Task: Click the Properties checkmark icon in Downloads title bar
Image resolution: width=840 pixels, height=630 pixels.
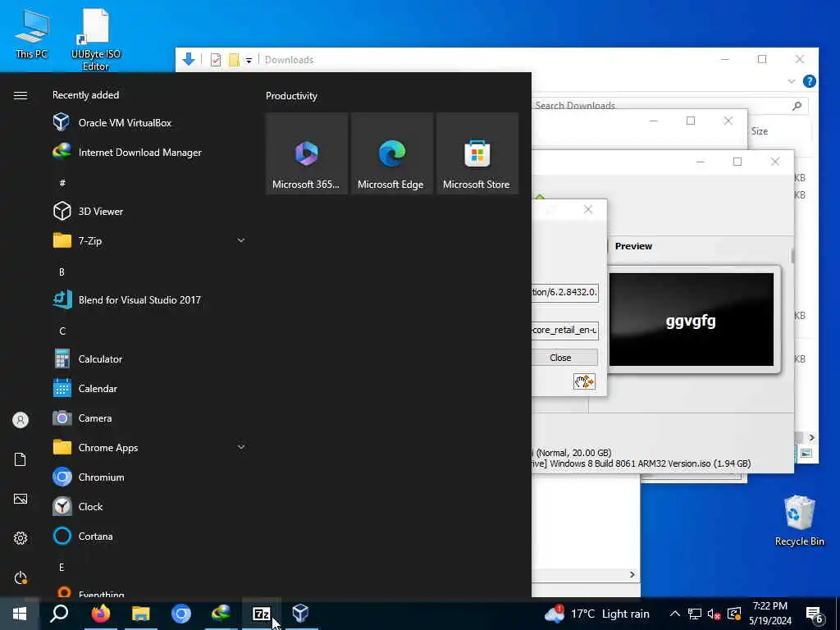Action: click(x=216, y=59)
